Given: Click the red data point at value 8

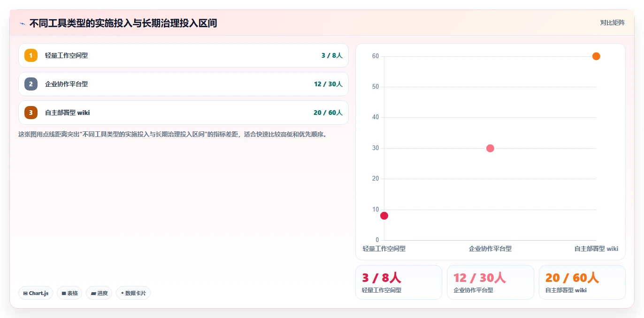Looking at the screenshot, I should click(384, 216).
